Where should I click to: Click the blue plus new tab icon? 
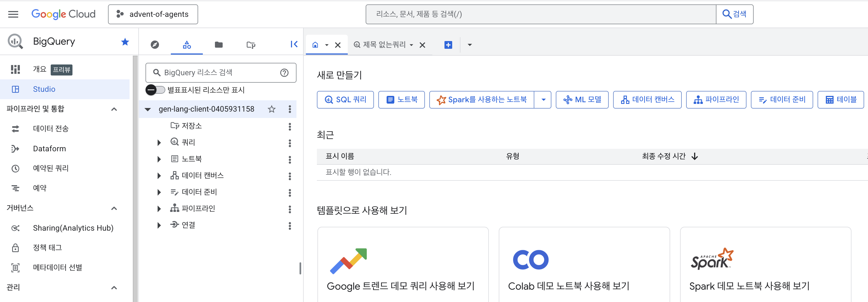[x=448, y=45]
